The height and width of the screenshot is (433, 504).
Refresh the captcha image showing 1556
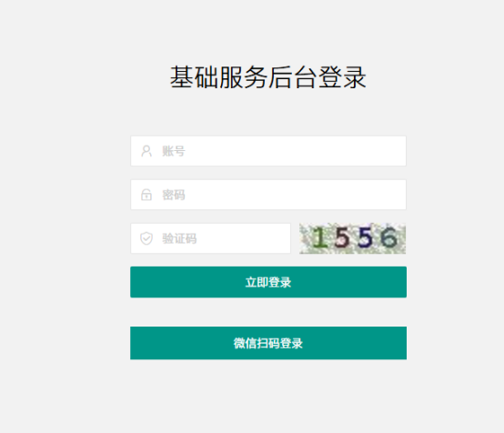(353, 238)
